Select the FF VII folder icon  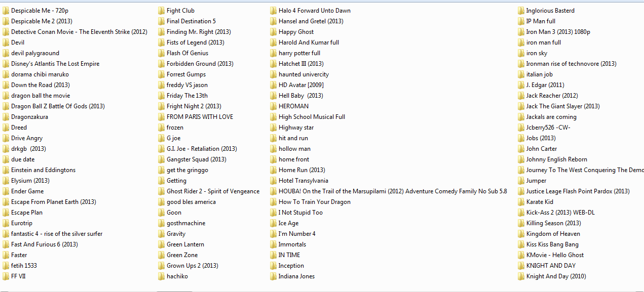6,276
